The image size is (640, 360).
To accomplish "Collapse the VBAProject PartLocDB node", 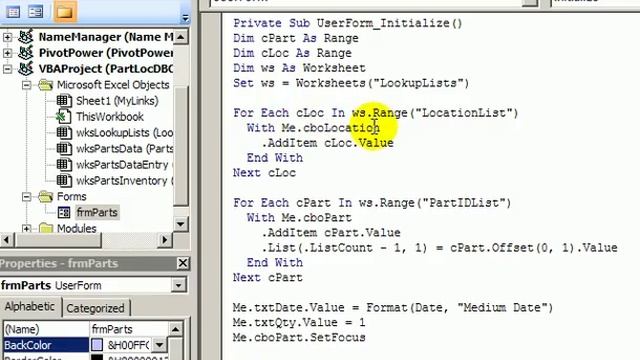I will click(7, 69).
